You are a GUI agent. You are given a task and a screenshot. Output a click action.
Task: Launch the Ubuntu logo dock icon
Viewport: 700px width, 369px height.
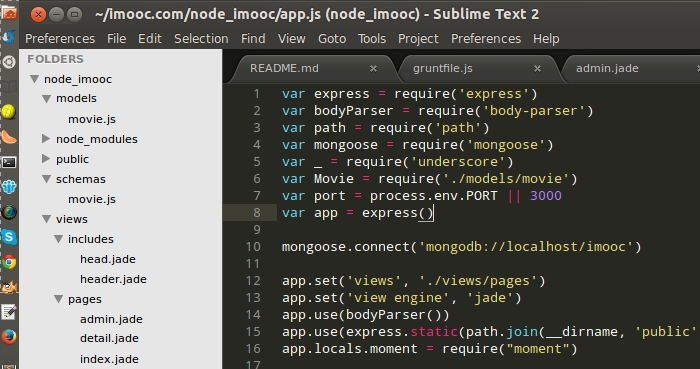(x=9, y=62)
